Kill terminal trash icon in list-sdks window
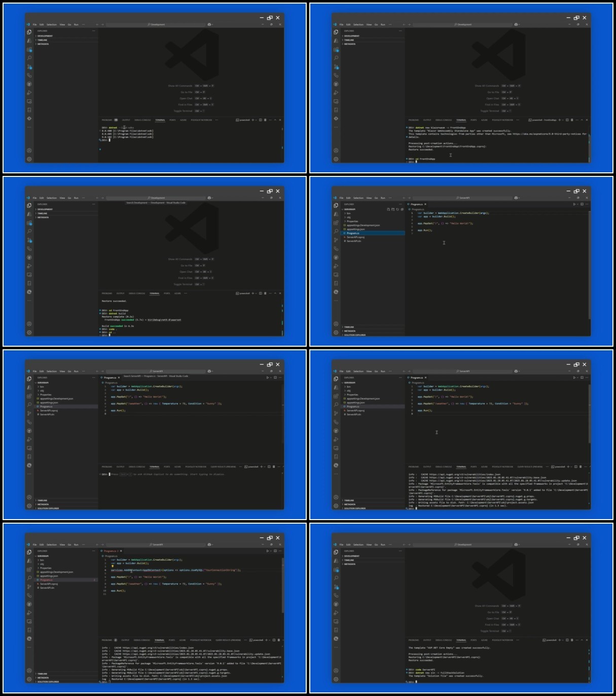This screenshot has width=616, height=696. pos(265,120)
